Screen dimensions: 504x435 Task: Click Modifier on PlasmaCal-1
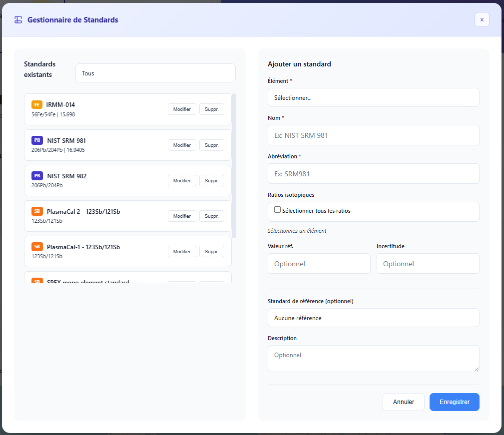pyautogui.click(x=182, y=251)
